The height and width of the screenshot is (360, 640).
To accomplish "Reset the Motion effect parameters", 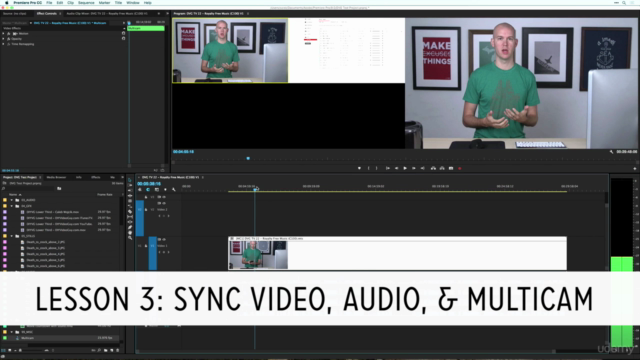I will pyautogui.click(x=124, y=33).
